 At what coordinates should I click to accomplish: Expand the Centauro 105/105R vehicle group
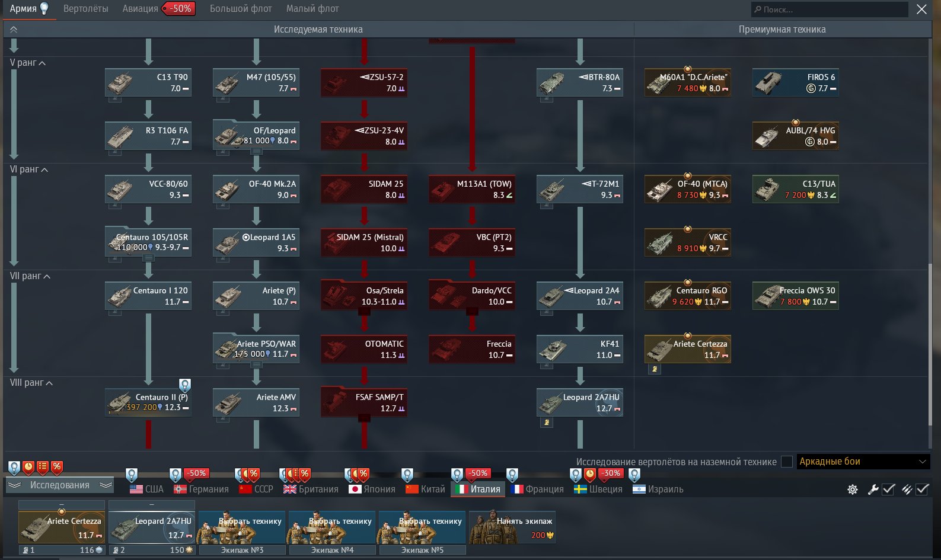[x=148, y=258]
